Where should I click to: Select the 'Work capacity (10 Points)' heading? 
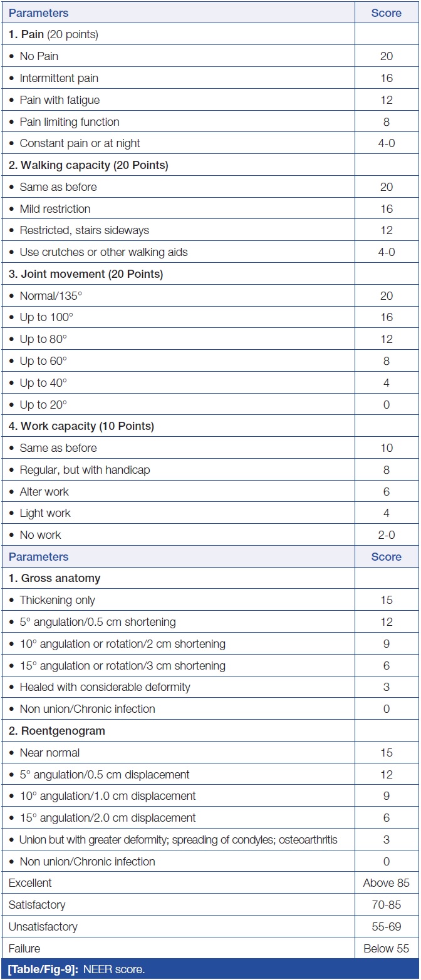pyautogui.click(x=87, y=426)
